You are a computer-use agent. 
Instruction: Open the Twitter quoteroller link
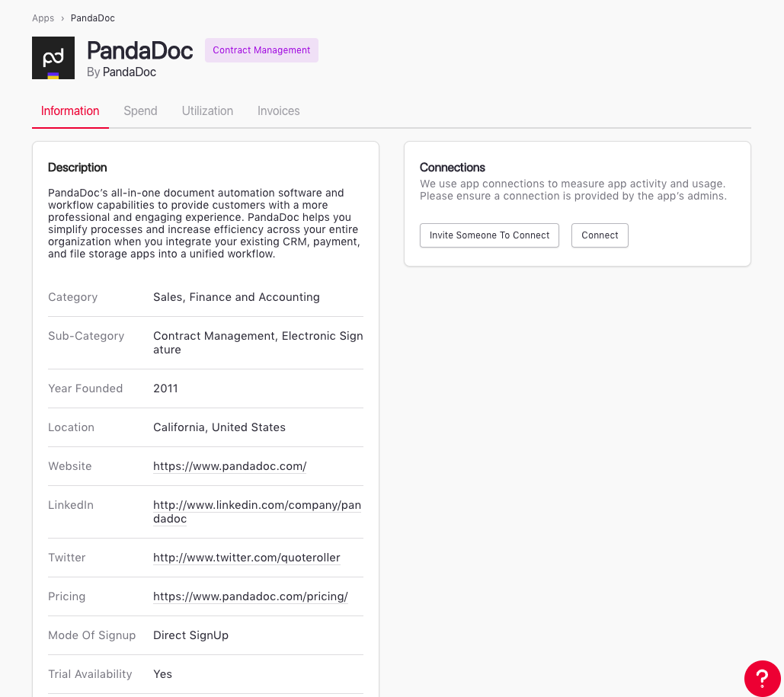pos(247,558)
